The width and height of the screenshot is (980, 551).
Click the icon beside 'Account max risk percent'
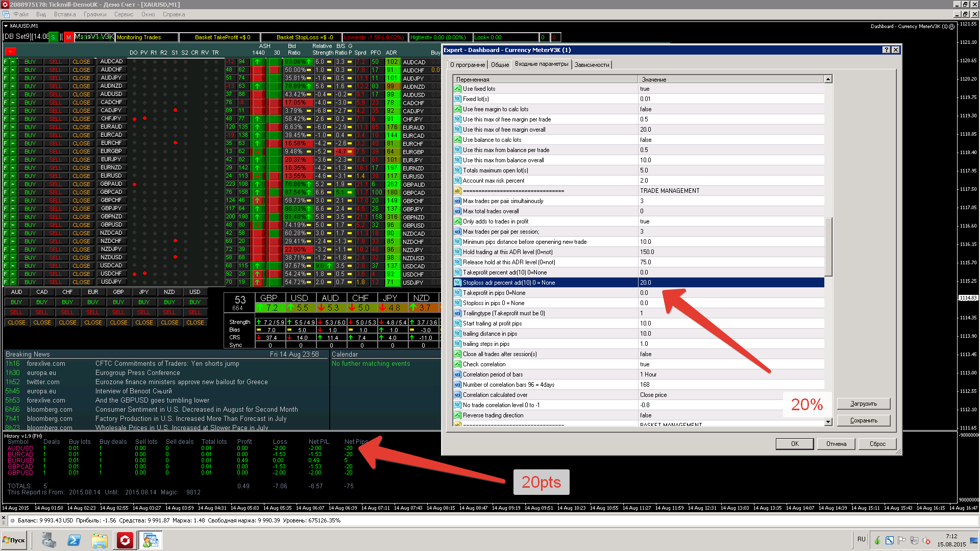click(x=458, y=181)
